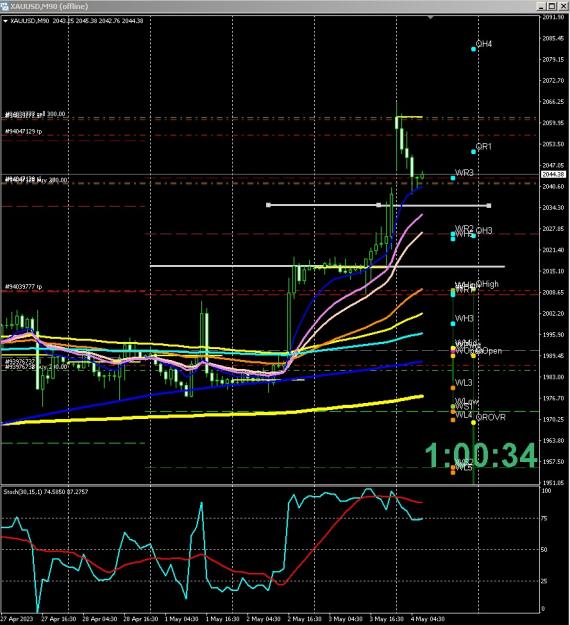Click the Stoch(30,15,1) indicator label
This screenshot has width=570, height=625.
46,492
